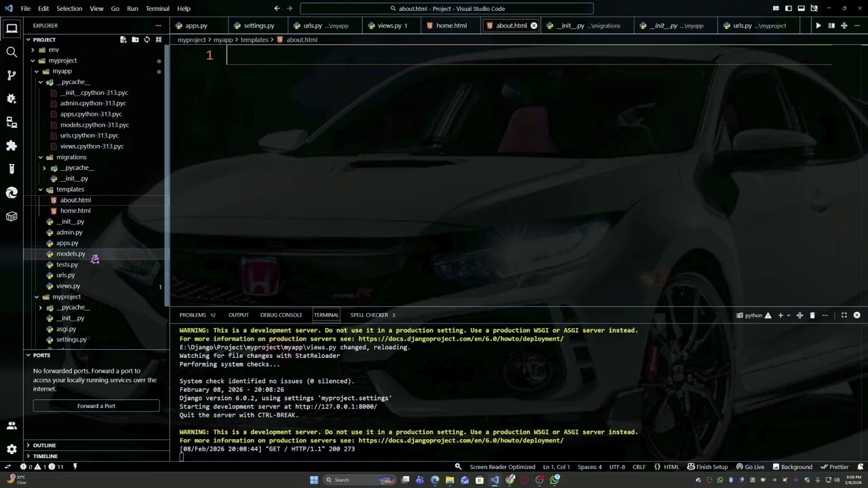Close the about.html editor tab

[x=534, y=26]
